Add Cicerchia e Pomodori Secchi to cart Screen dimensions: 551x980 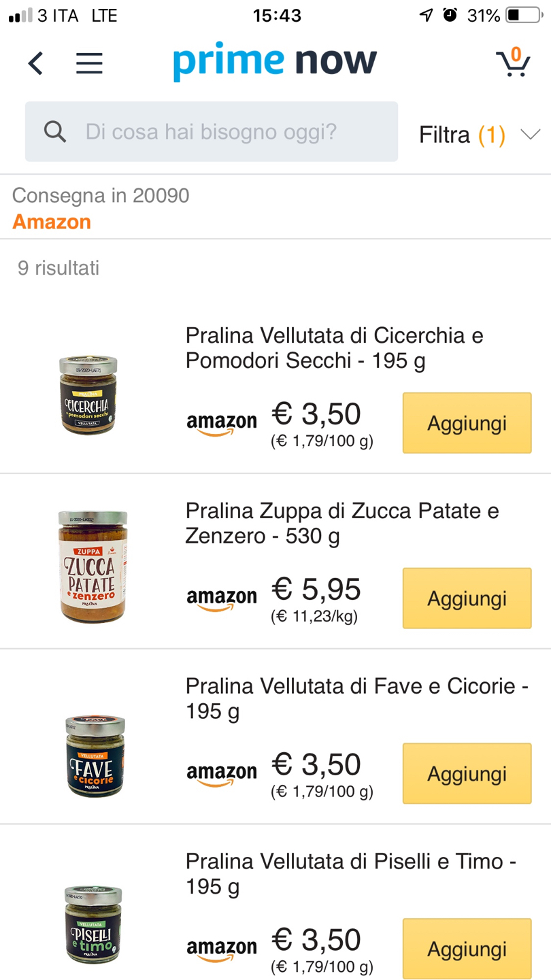467,423
